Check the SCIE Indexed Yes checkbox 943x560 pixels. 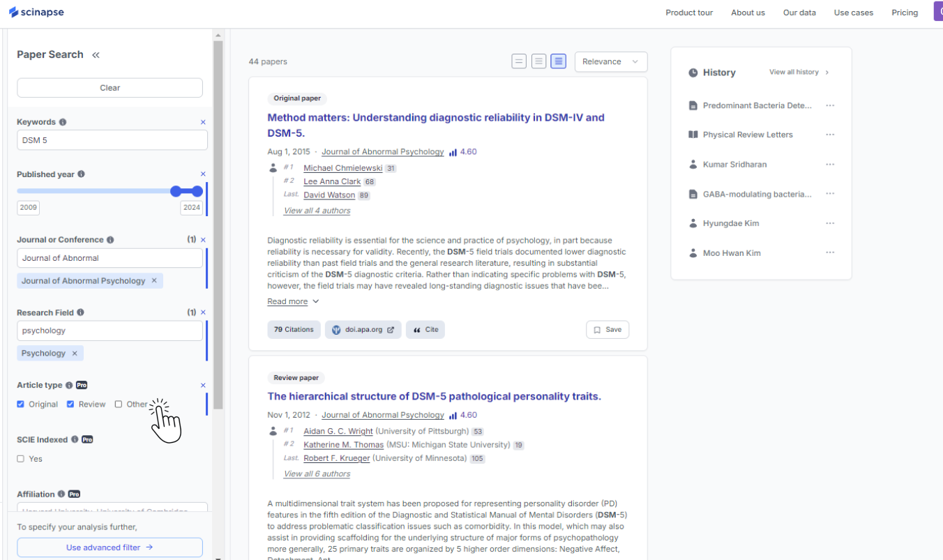point(21,459)
